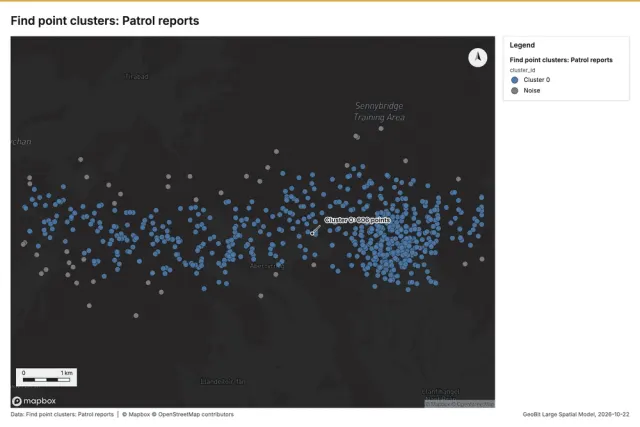Viewport: 640px width, 427px height.
Task: Click the 'Tirabad' place label on map
Action: coord(136,76)
